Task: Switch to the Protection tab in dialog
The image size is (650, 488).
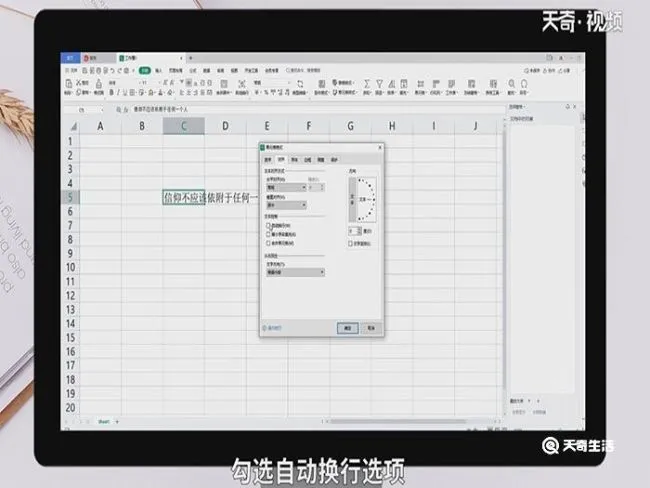Action: [334, 160]
